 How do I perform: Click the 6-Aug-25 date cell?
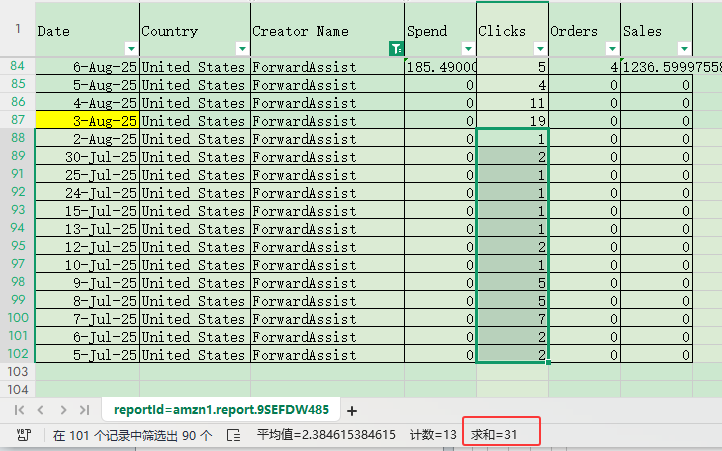(x=87, y=66)
